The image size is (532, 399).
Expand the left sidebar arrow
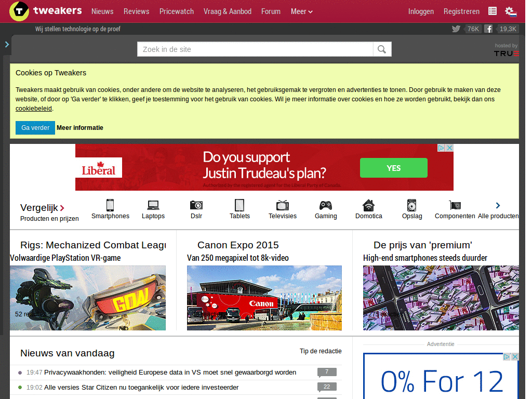(7, 44)
